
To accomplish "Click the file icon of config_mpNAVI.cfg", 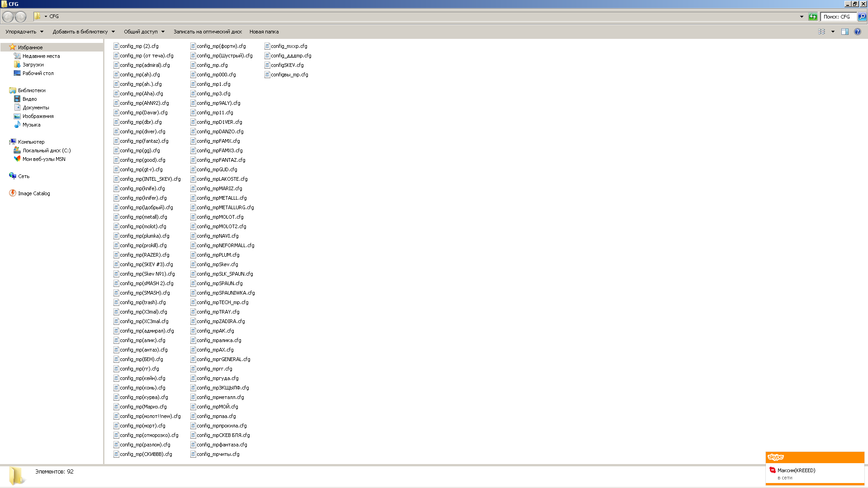I will [193, 236].
